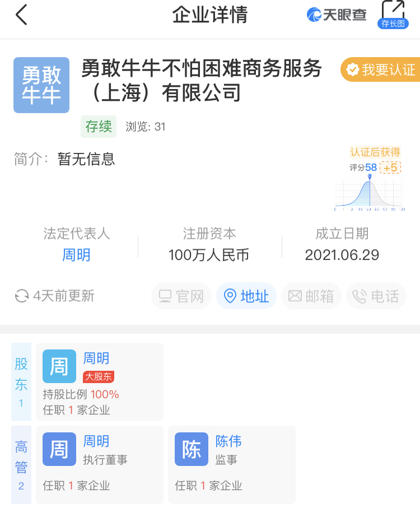The image size is (420, 513).
Task: Tap the 存续 status tag
Action: [x=99, y=127]
